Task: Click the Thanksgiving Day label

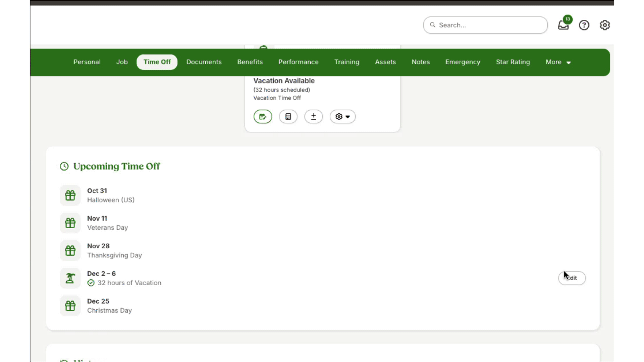Action: pos(115,255)
